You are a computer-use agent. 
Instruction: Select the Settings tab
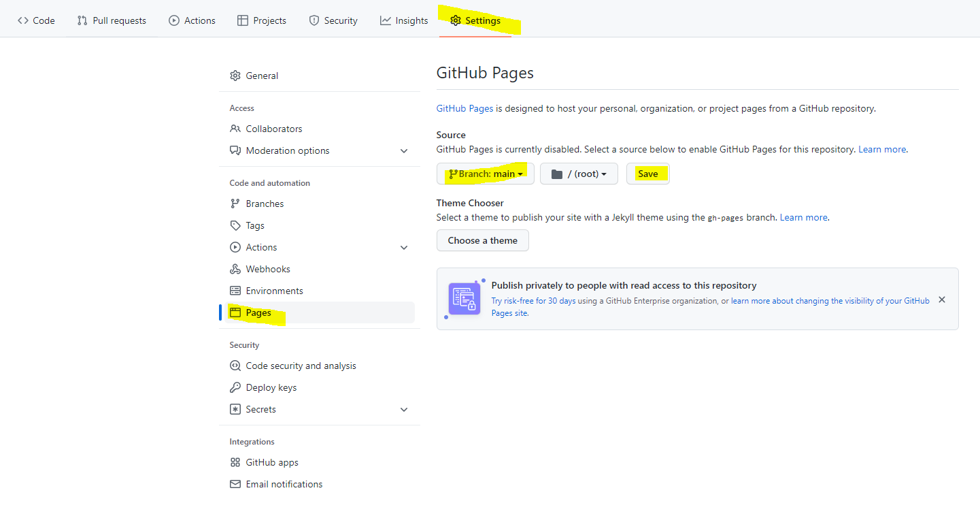pyautogui.click(x=475, y=20)
